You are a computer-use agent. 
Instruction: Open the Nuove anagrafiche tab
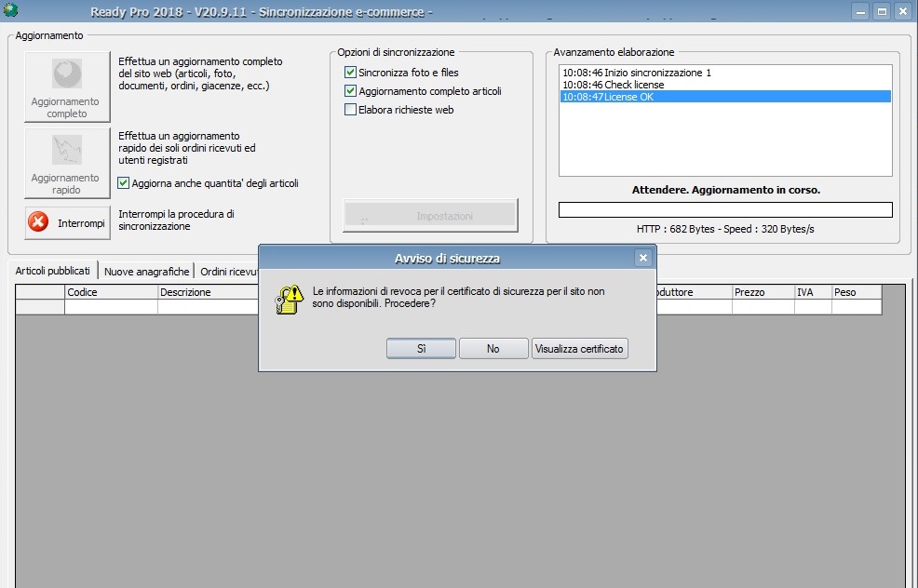pyautogui.click(x=146, y=272)
